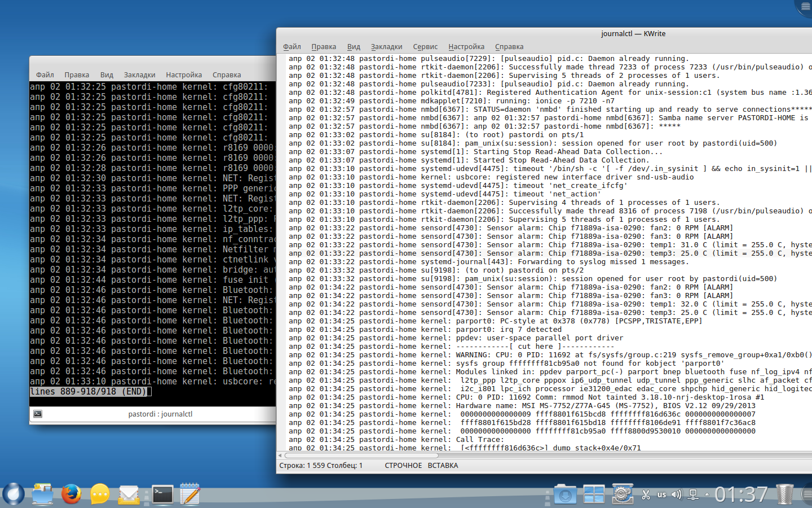Launch Firefox from the dock
Image resolution: width=812 pixels, height=508 pixels.
click(x=71, y=494)
